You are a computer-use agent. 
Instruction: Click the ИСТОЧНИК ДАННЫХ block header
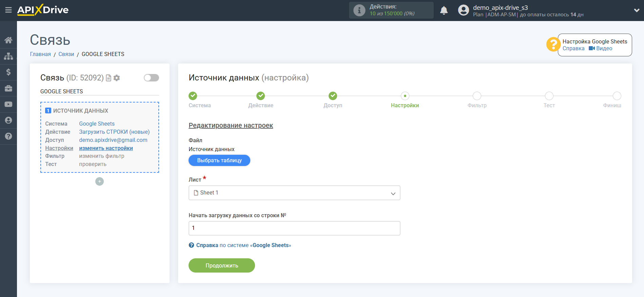pyautogui.click(x=80, y=111)
